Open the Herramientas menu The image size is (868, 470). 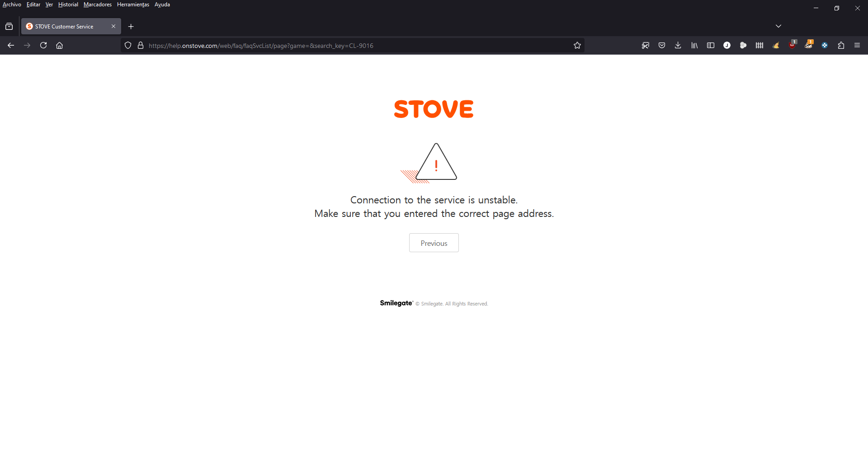click(x=133, y=5)
